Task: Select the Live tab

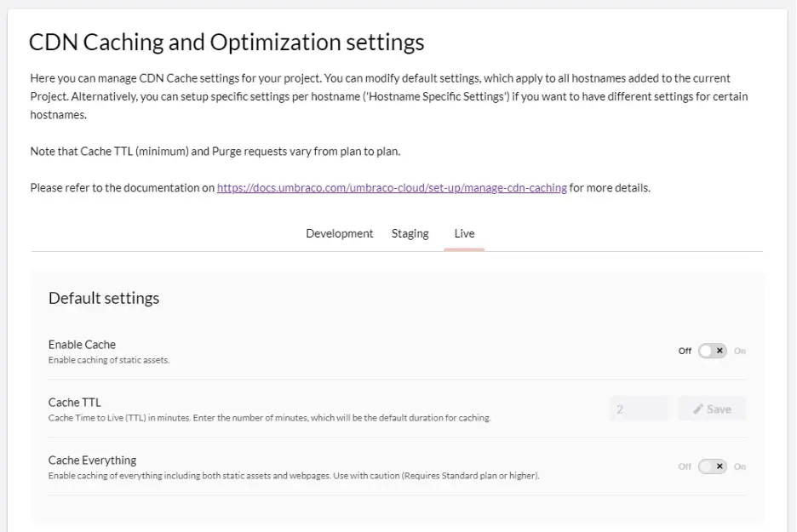Action: click(x=465, y=233)
